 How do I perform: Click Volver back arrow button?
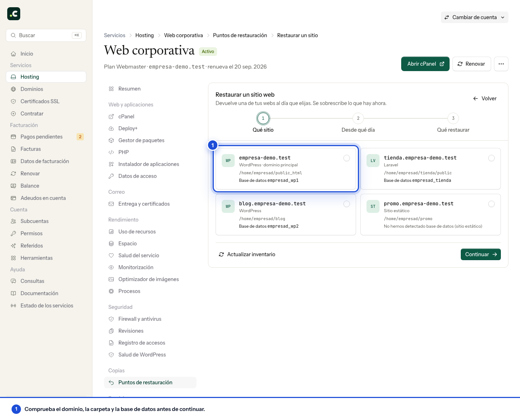click(x=485, y=99)
